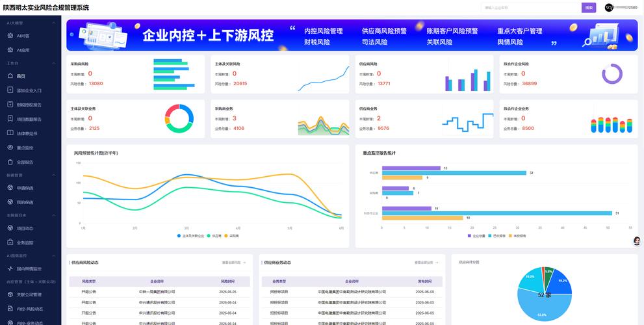The image size is (644, 325).
Task: Click the 风险时间 column header
Action: (227, 281)
